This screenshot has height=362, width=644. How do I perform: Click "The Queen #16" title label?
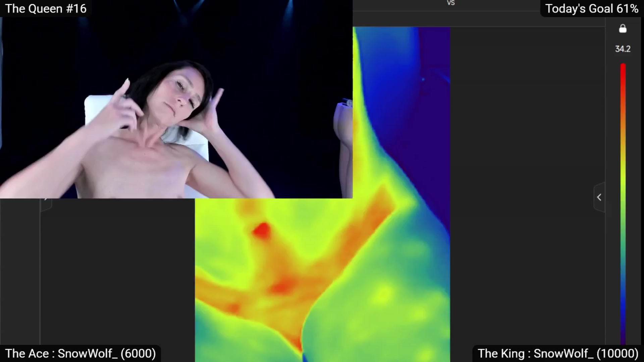46,9
